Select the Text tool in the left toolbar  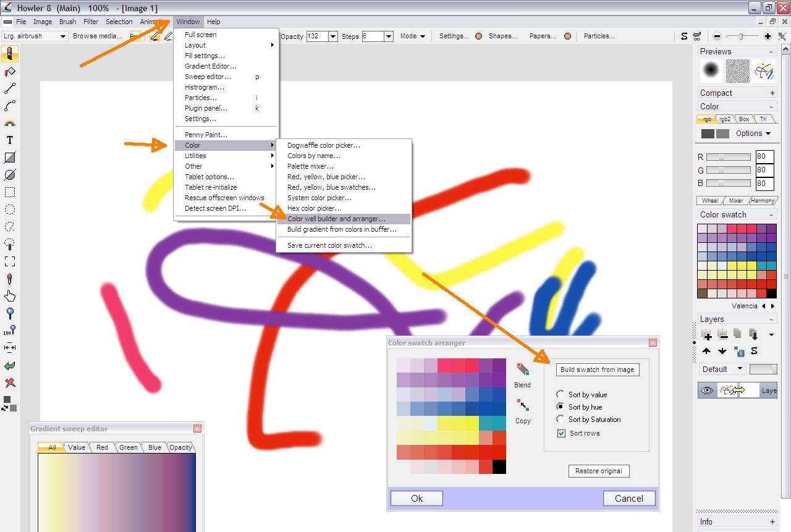tap(10, 140)
